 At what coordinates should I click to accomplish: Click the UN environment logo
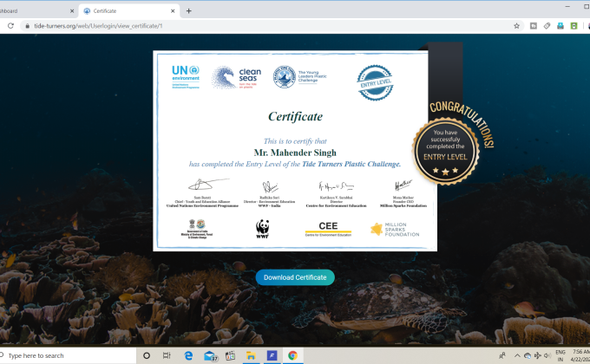click(x=186, y=77)
